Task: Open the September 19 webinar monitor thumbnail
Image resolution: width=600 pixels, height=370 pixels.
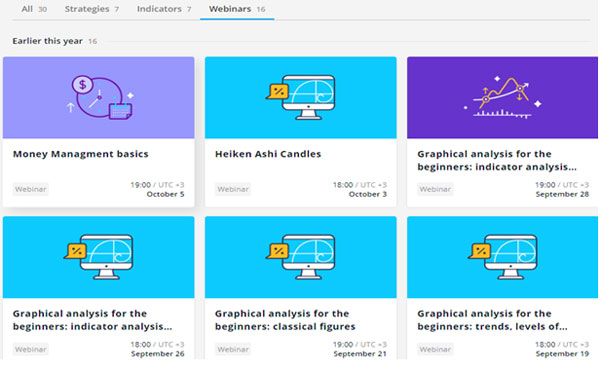Action: (x=502, y=257)
